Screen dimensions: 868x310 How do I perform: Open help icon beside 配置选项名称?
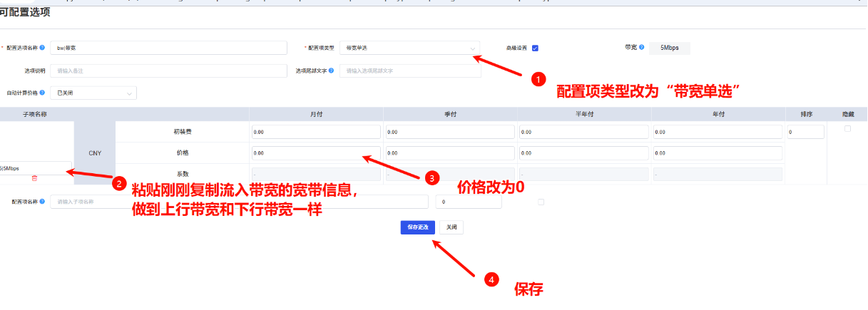point(43,48)
